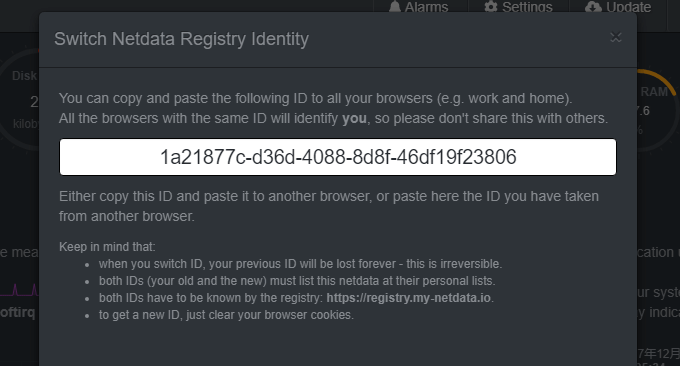
Task: Close the Switch Netdata Registry Identity dialog
Action: (x=616, y=38)
